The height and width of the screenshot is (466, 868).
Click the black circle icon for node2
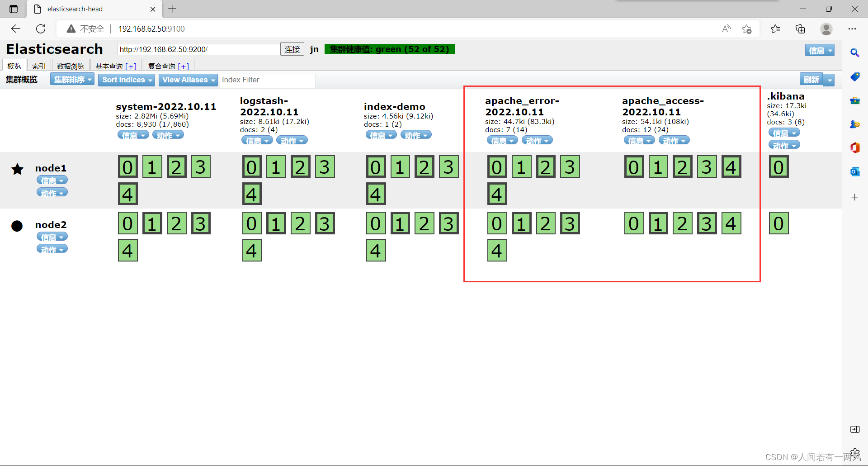pyautogui.click(x=17, y=226)
